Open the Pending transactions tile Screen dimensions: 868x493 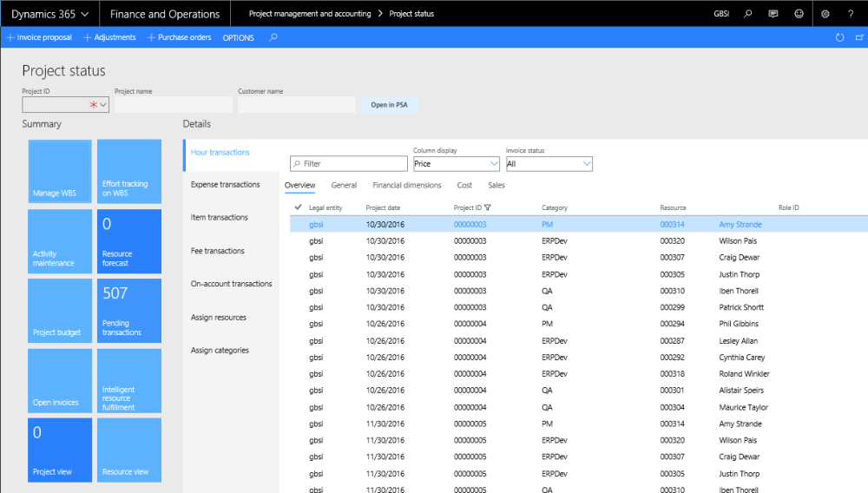[x=129, y=310]
